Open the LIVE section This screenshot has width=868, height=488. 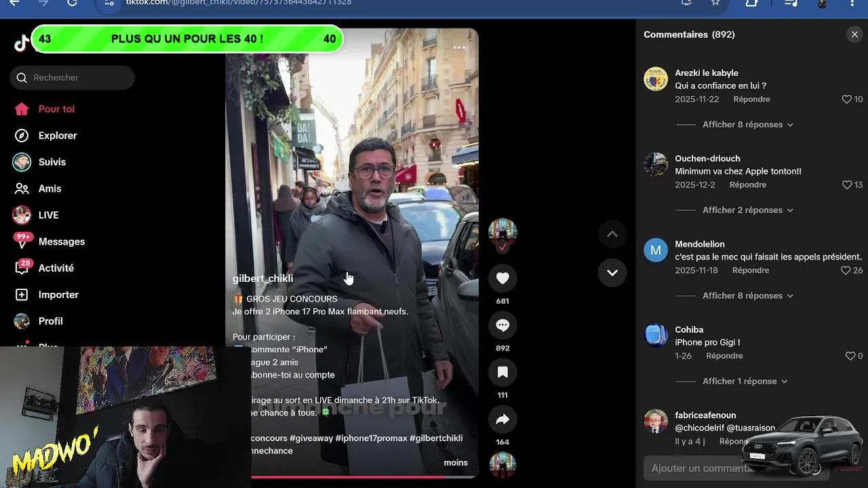coord(48,215)
